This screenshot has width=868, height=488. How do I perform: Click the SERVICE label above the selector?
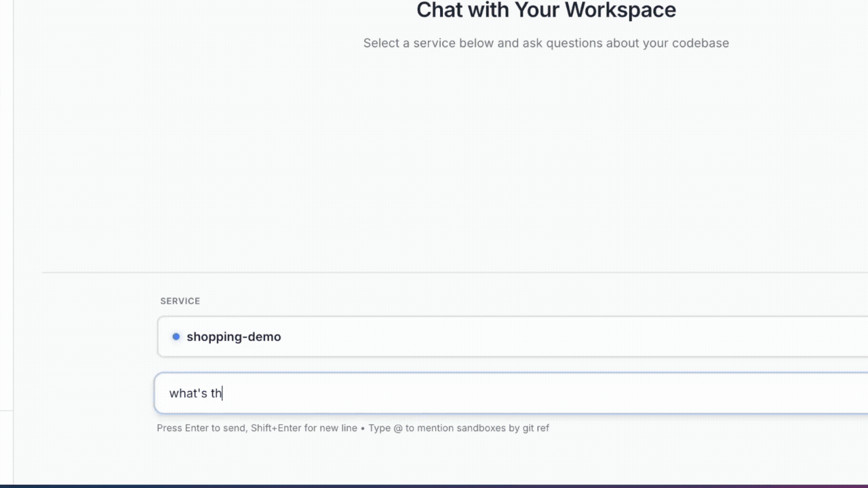click(180, 301)
